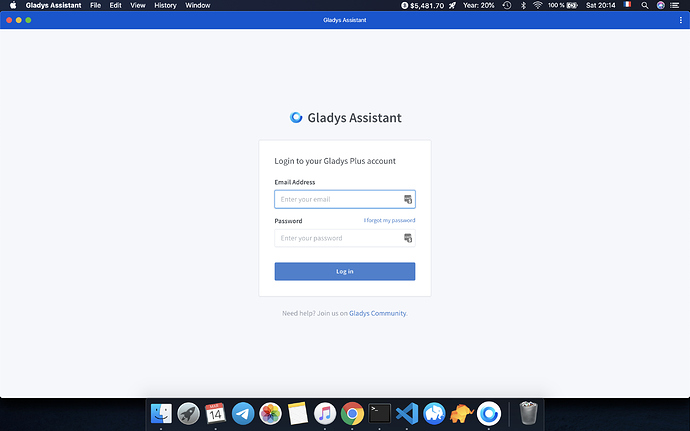
Task: Open Notification Center list icon
Action: (675, 5)
